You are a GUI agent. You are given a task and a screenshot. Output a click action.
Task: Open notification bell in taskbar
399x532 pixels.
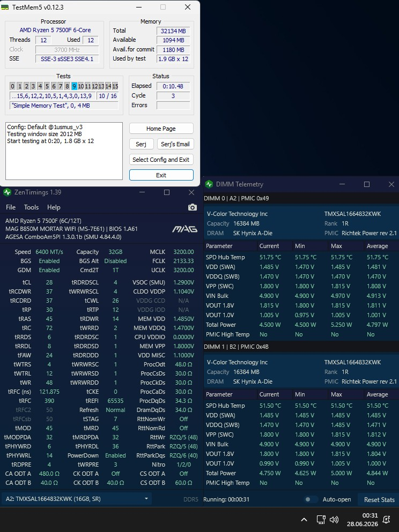[x=387, y=520]
